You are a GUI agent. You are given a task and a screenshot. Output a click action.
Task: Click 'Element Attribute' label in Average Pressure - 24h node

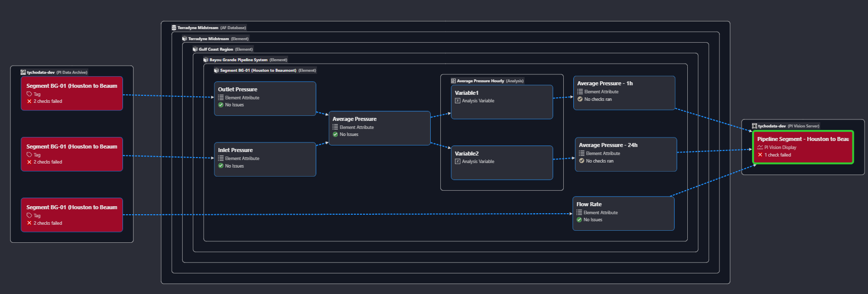coord(603,154)
